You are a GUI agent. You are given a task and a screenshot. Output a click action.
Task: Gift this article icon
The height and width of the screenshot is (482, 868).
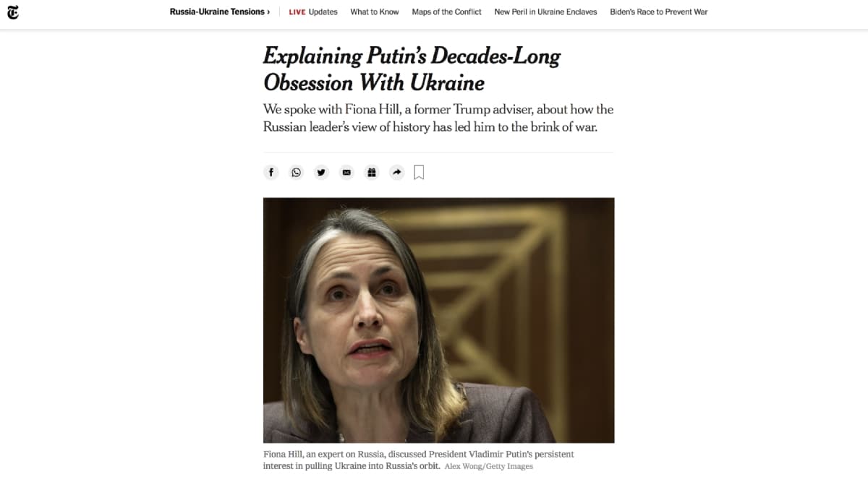(372, 172)
